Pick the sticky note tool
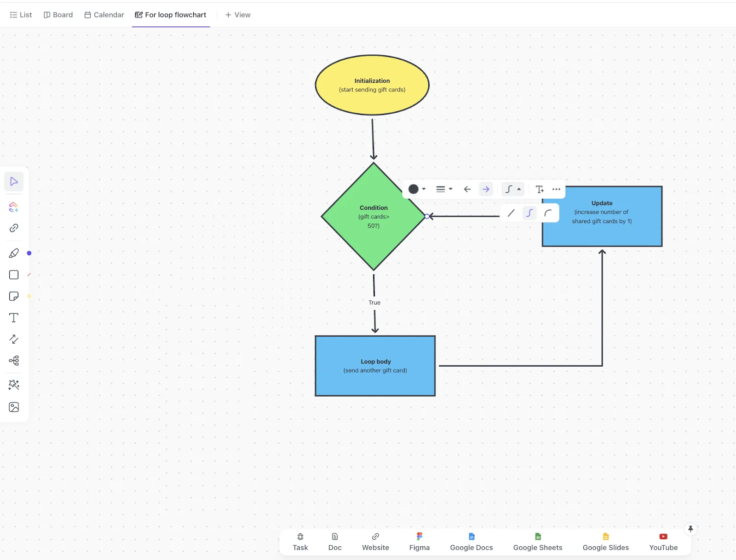 (x=14, y=296)
